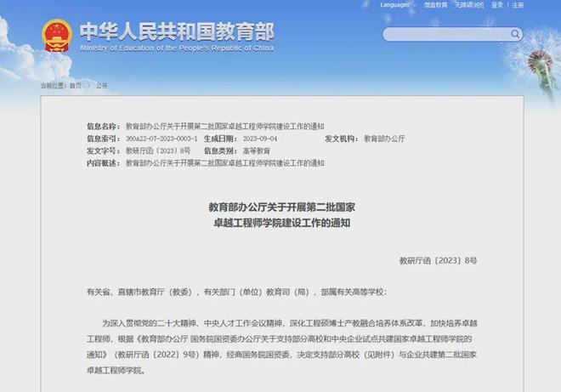Screen dimensions: 561x392
Task: Click issuing agency value 教育部办公厅
Action: tap(384, 139)
